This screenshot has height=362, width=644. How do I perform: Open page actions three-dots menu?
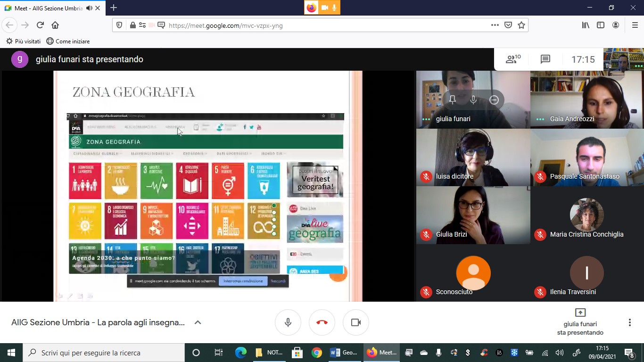pyautogui.click(x=495, y=25)
